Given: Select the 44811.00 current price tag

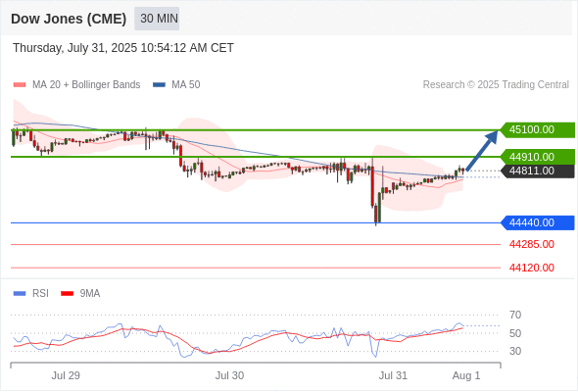Looking at the screenshot, I should [x=538, y=171].
